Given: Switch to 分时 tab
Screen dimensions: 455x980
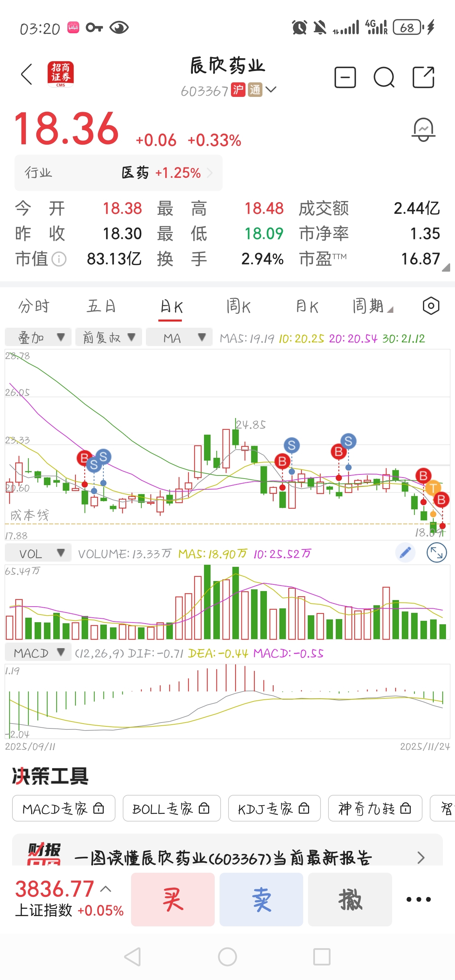Looking at the screenshot, I should point(34,306).
